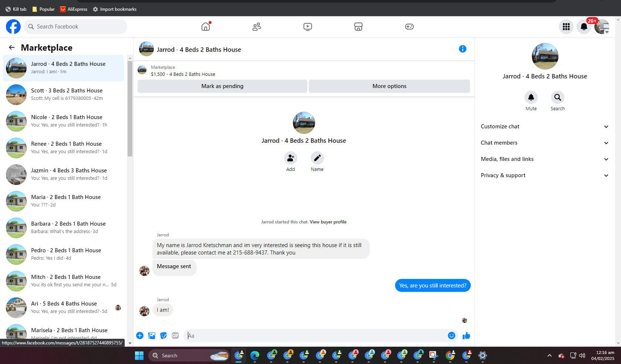Open Barbara 2 Beds 1 Bath House chat
Image resolution: width=621 pixels, height=364 pixels.
(64, 228)
